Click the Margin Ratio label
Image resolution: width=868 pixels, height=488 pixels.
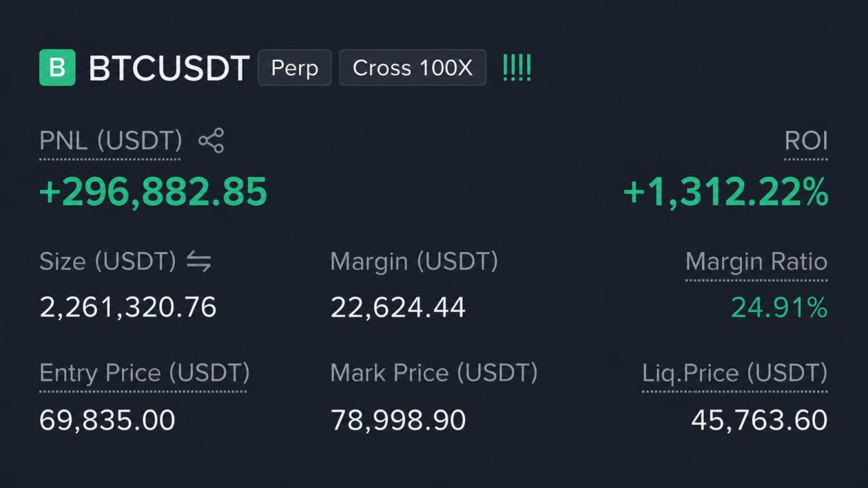click(757, 262)
